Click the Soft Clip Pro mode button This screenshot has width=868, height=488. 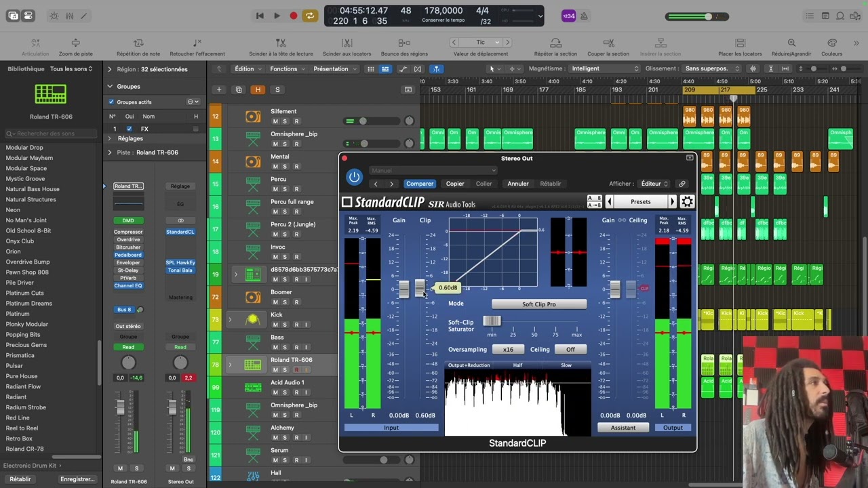(539, 304)
